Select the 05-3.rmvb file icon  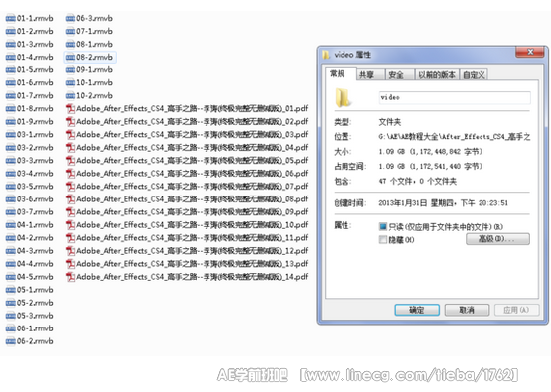pyautogui.click(x=11, y=316)
